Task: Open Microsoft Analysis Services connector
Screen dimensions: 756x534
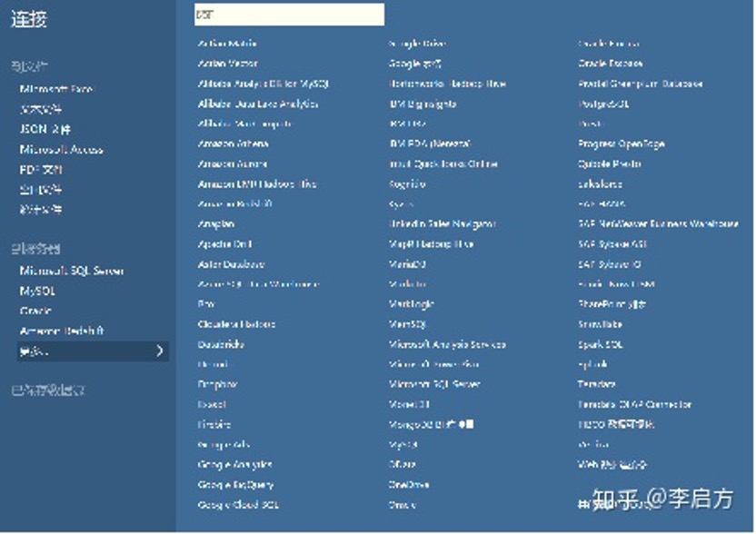Action: click(x=447, y=344)
